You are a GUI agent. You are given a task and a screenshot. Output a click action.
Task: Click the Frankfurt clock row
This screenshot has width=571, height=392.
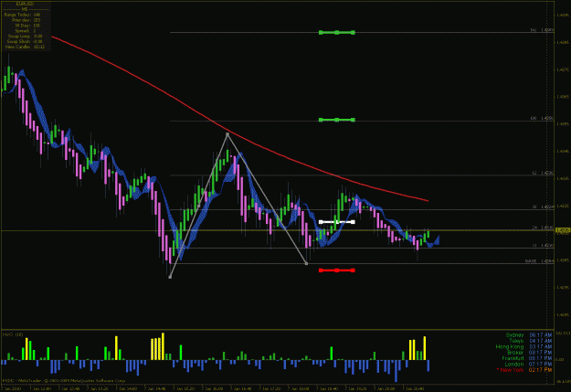(x=527, y=358)
